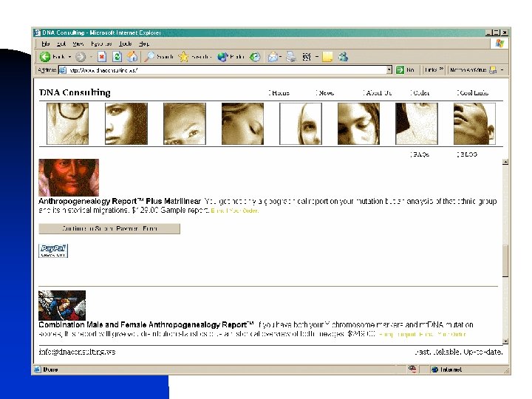Expand the Links toolbar chevron
The image size is (532, 399).
[x=441, y=69]
